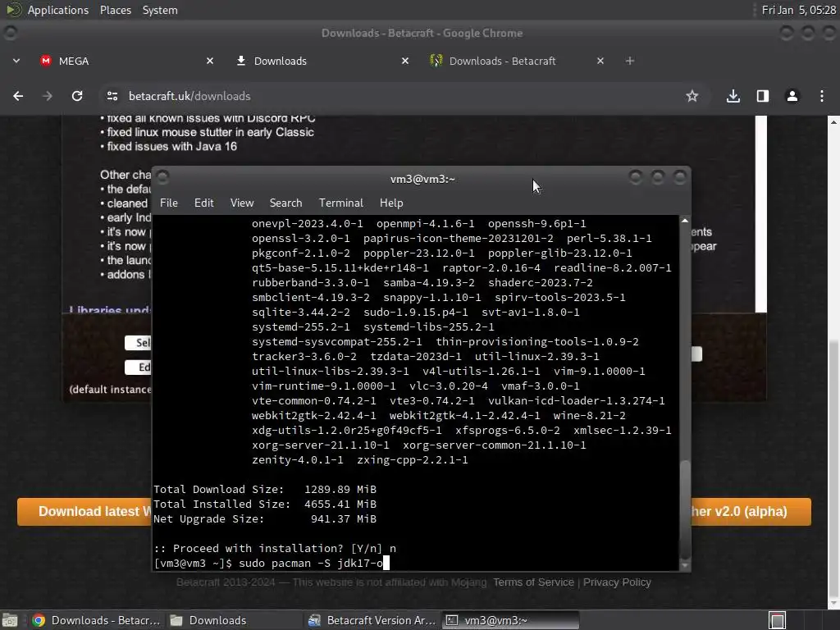Click the v2.0 (alpha) download button
The image size is (840, 630).
[751, 512]
